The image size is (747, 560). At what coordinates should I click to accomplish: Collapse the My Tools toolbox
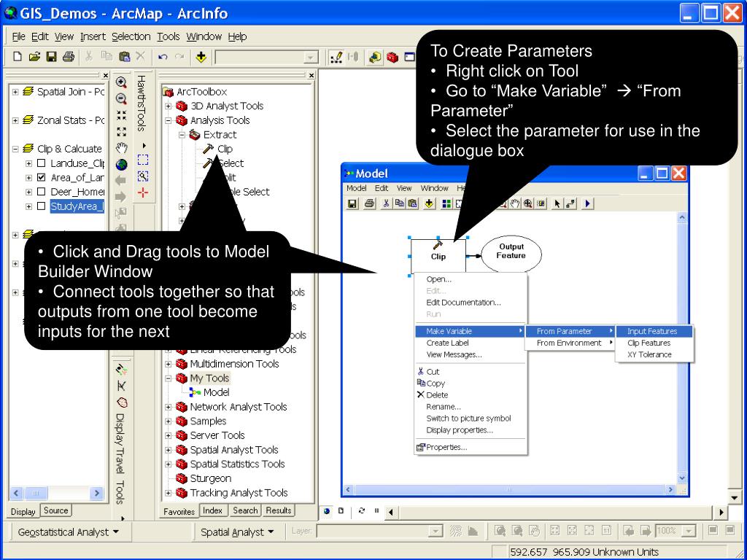[x=169, y=378]
